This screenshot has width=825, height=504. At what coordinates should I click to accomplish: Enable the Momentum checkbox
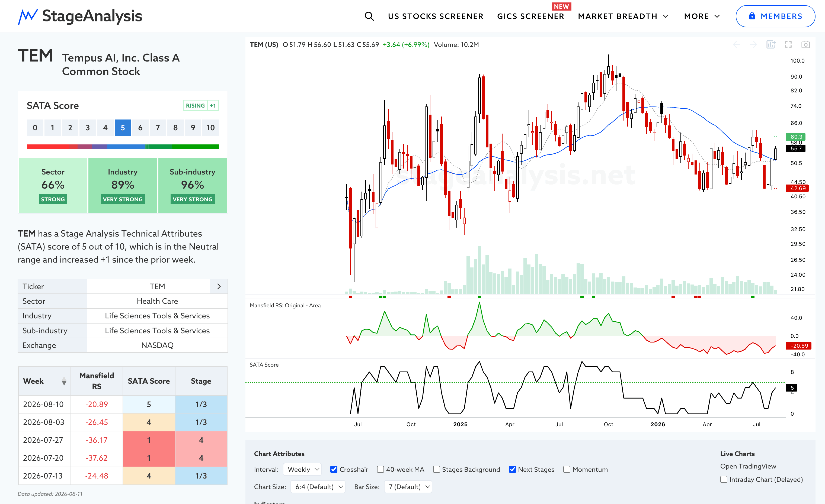[567, 469]
